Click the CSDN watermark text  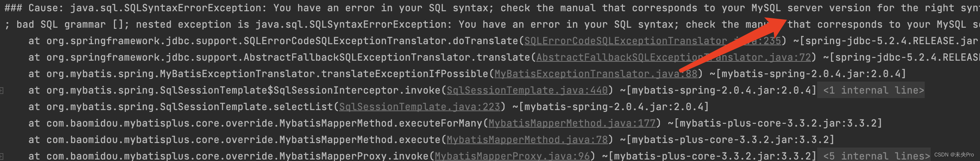(x=954, y=155)
